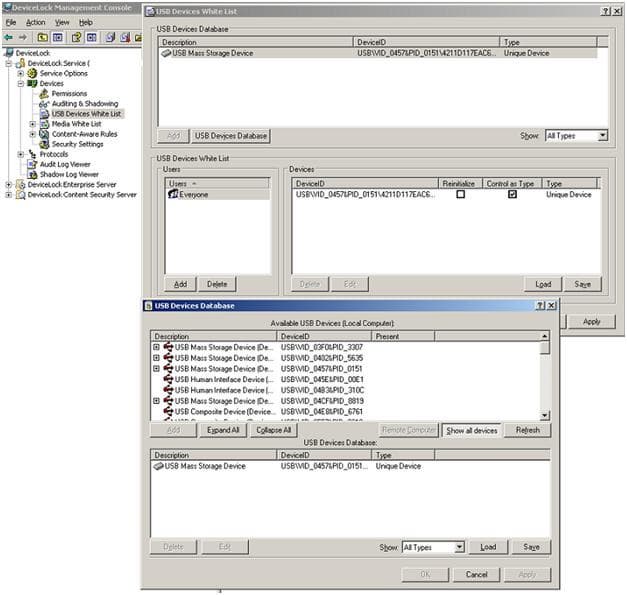Sort available devices by Description column header
Image resolution: width=627 pixels, height=595 pixels.
214,336
